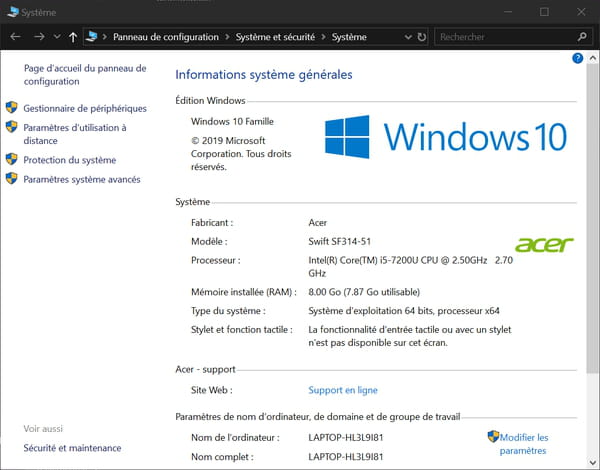The image size is (600, 470).
Task: Select Panneau de configuration breadcrumb
Action: coord(166,37)
